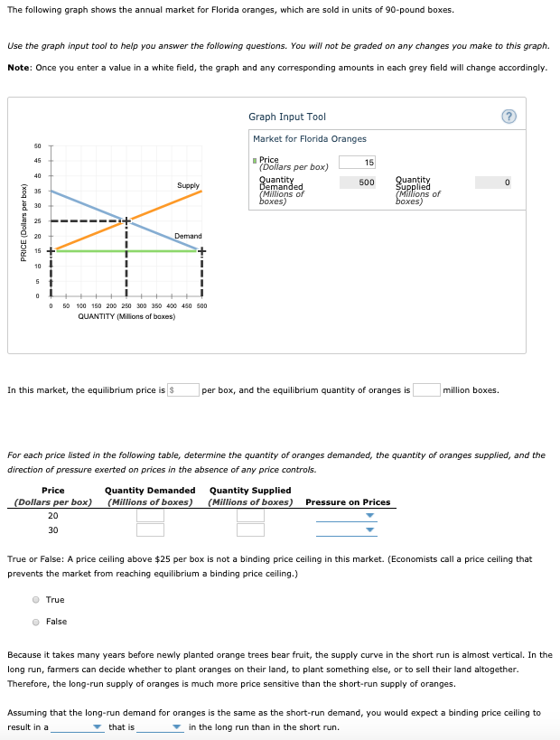Select the True radio button

click(x=35, y=599)
